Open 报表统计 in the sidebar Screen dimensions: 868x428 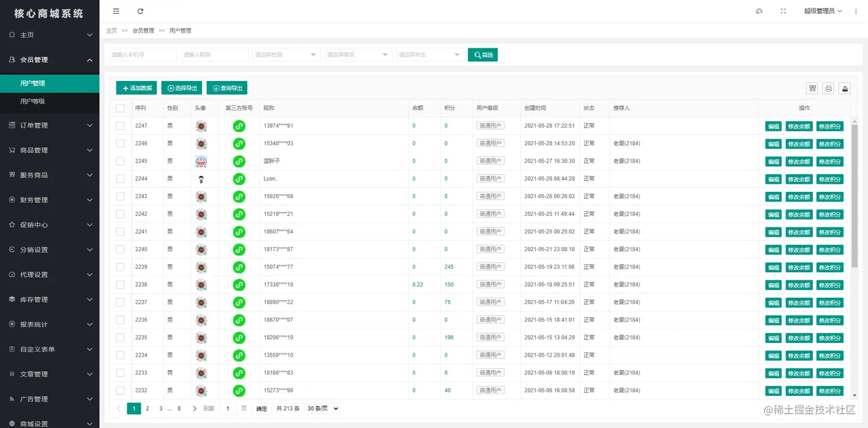pyautogui.click(x=49, y=324)
